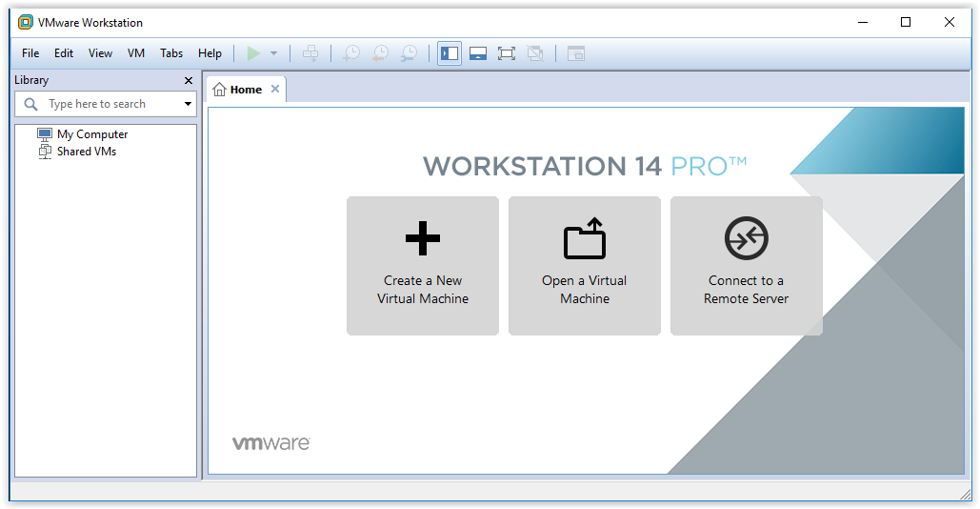Toggle the thumbnail bar view icon
The image size is (980, 509).
coord(478,53)
